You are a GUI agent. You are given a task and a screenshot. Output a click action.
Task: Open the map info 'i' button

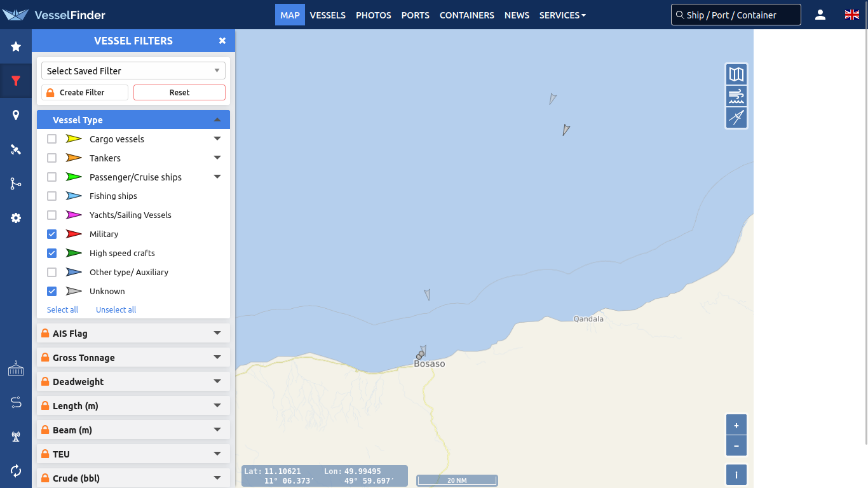736,475
